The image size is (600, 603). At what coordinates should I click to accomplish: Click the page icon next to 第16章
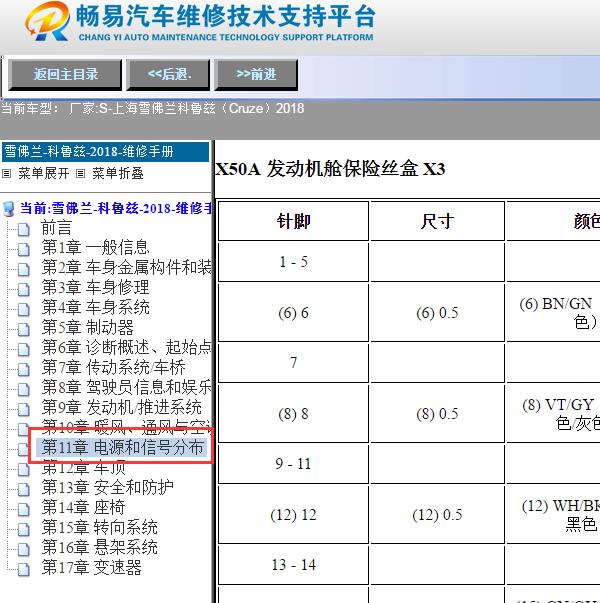click(x=24, y=549)
